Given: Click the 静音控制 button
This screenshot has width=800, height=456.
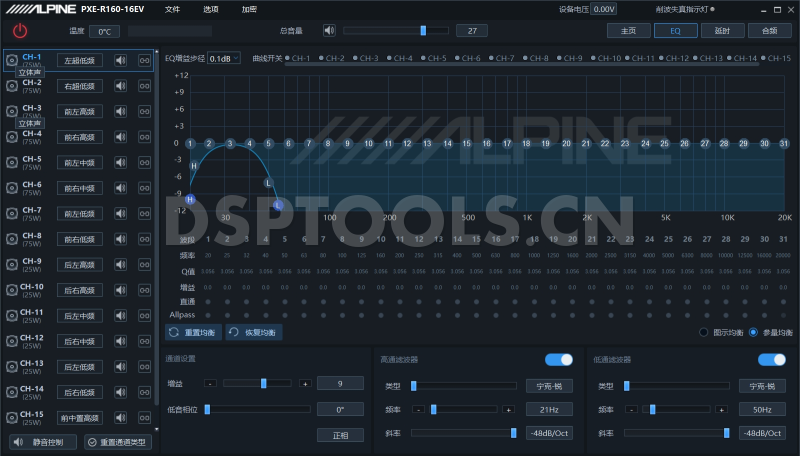Looking at the screenshot, I should pyautogui.click(x=43, y=442).
